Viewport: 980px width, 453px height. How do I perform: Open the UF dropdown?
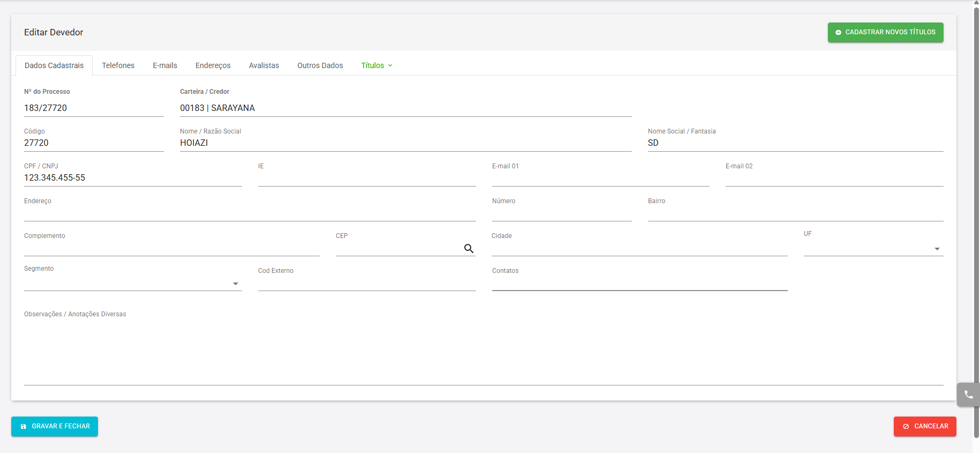pyautogui.click(x=873, y=249)
